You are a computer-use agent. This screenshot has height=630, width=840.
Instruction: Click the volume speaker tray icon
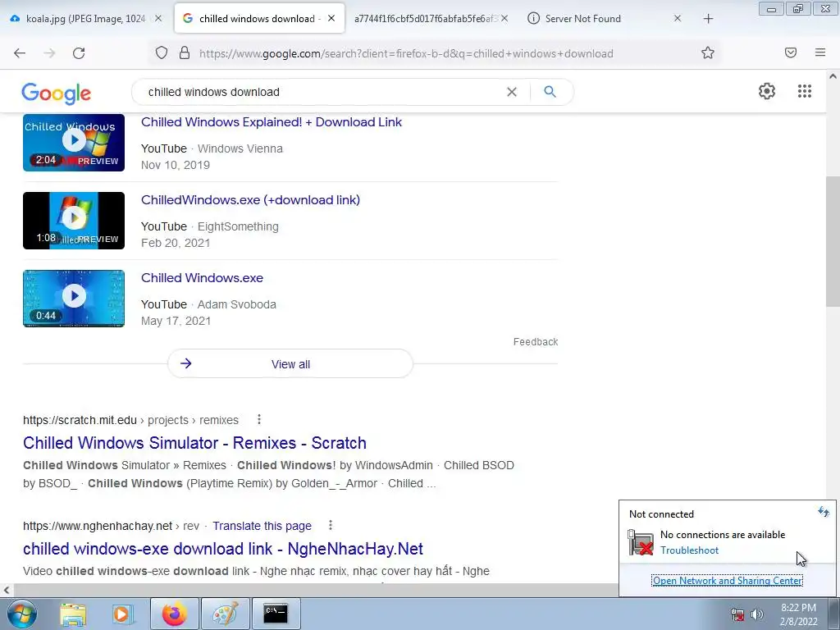tap(756, 614)
